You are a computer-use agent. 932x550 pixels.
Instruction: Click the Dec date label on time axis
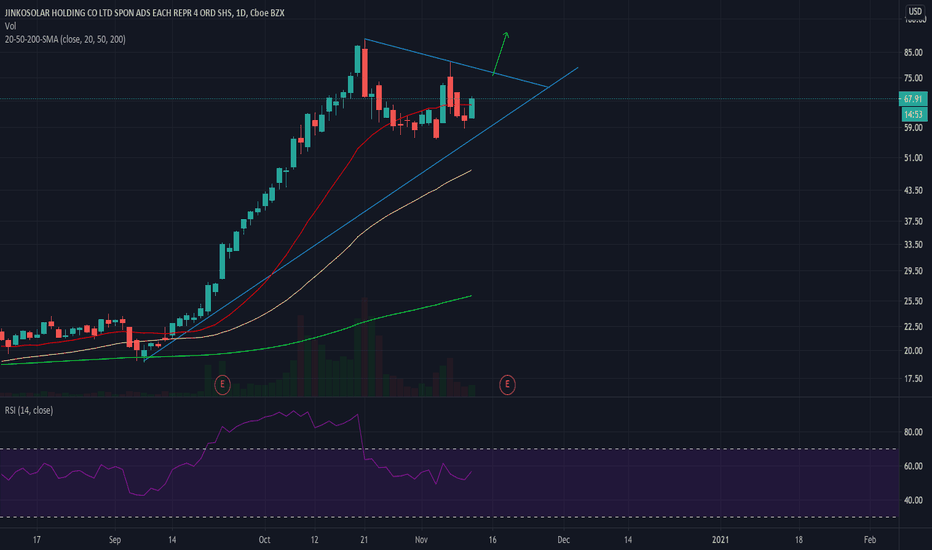tap(563, 540)
